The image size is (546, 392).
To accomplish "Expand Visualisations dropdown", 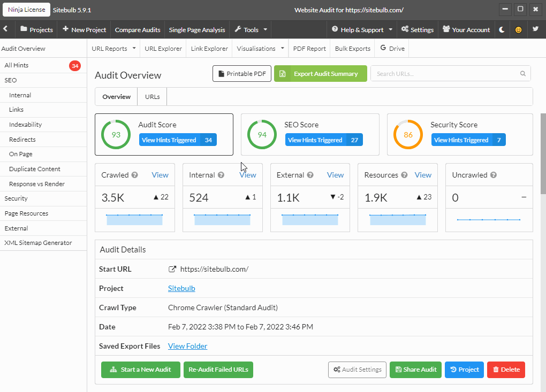I will [260, 48].
